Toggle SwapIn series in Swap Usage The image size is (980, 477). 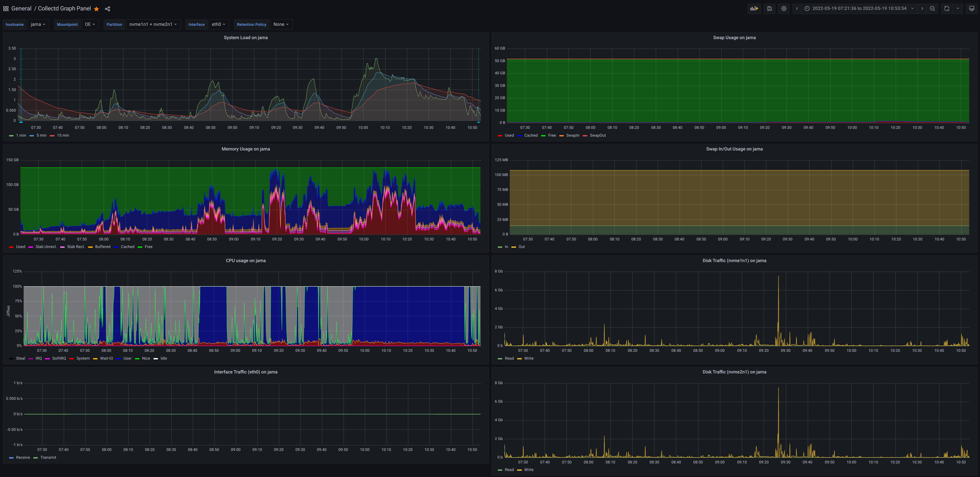(573, 136)
